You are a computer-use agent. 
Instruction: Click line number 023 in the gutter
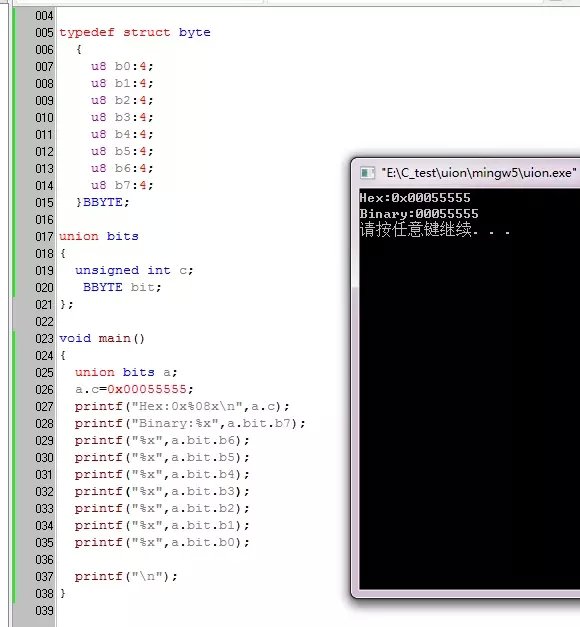[44, 338]
